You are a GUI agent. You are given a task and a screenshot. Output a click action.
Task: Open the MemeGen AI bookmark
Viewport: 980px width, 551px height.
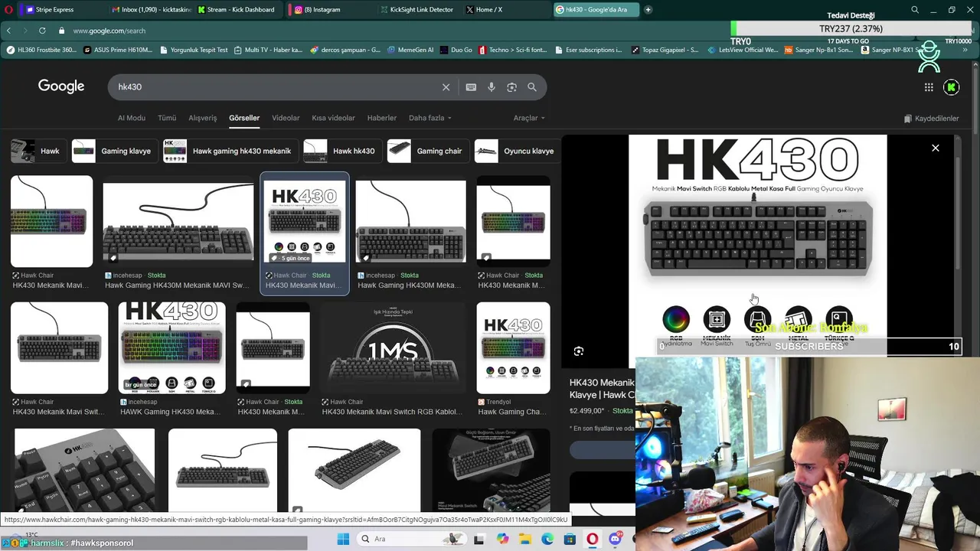click(x=410, y=50)
